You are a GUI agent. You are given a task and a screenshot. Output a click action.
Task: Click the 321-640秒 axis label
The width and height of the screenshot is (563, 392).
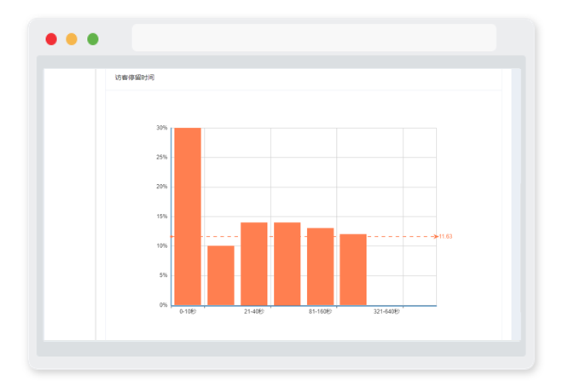(x=386, y=312)
